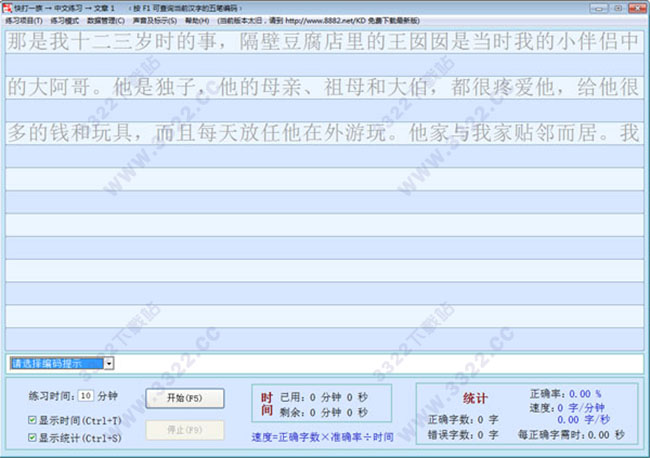
Task: Click the 正确字数 0 字 text
Action: pos(463,420)
